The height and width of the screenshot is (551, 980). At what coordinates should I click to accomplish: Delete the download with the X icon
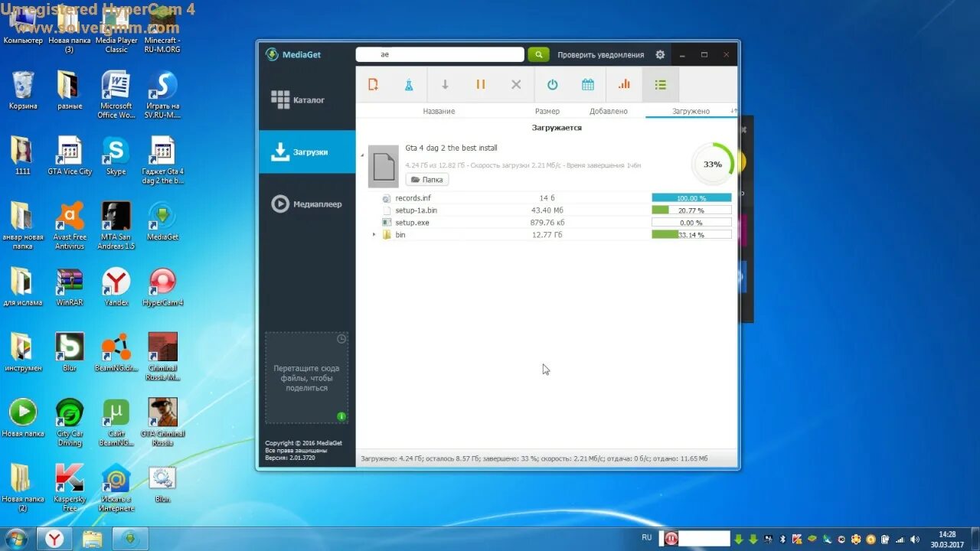click(516, 85)
